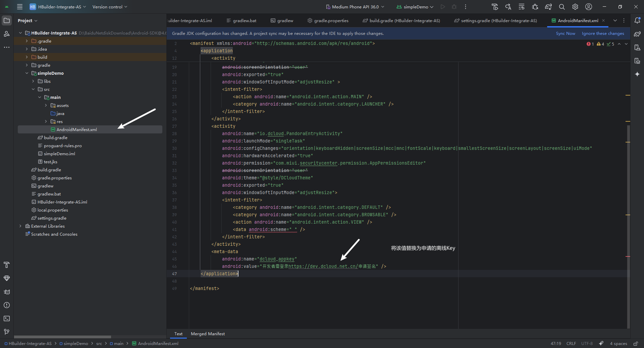This screenshot has height=348, width=644.
Task: Select build.gradle under simpleDemo in tree
Action: pos(56,137)
